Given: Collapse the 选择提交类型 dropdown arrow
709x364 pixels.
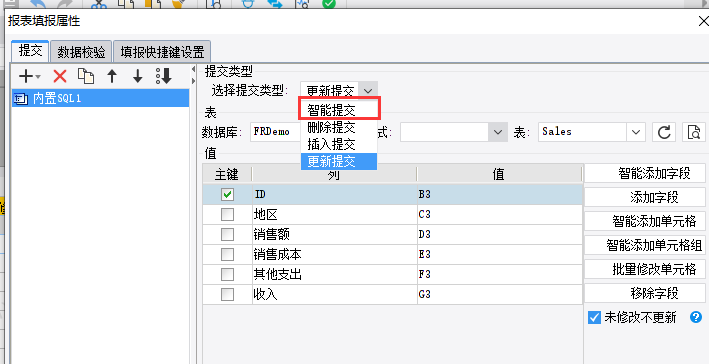Looking at the screenshot, I should coord(368,90).
